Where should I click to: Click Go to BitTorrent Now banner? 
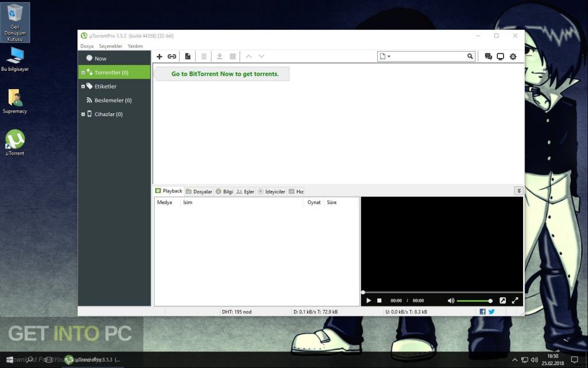pyautogui.click(x=222, y=74)
